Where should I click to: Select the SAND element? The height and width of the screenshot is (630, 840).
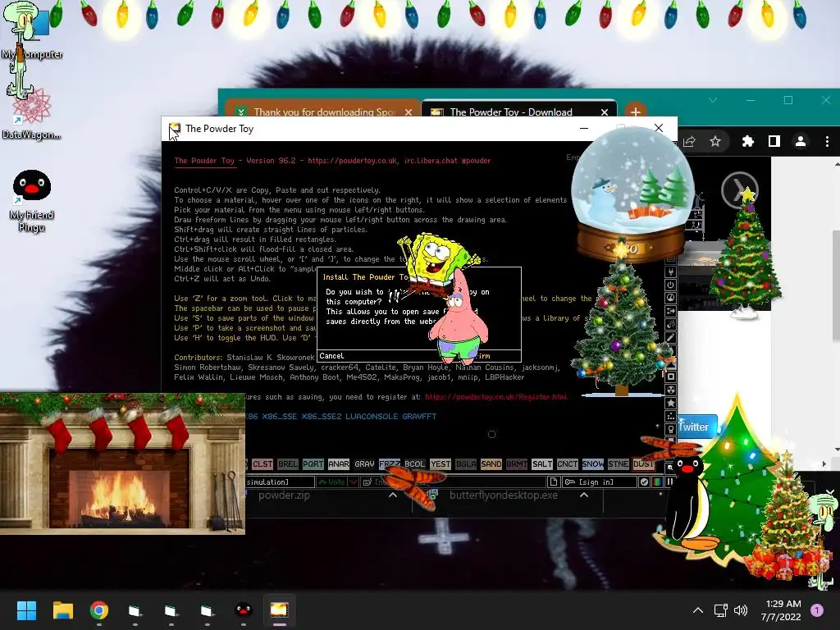coord(491,464)
